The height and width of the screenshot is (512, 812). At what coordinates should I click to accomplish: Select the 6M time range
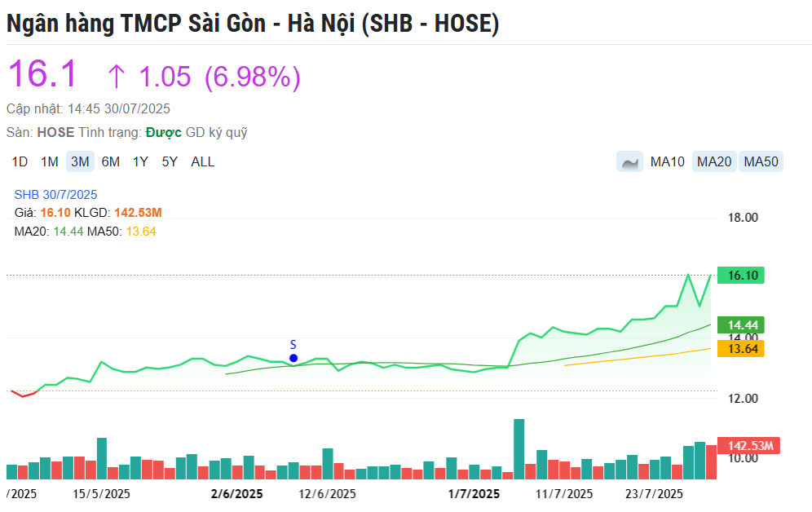(x=111, y=162)
